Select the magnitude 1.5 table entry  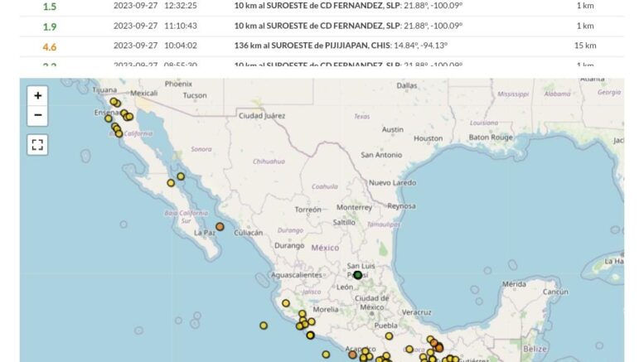[50, 6]
